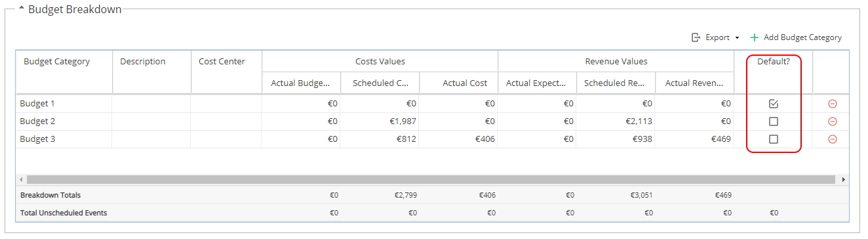Click the Actual Expect... column header
Image resolution: width=868 pixels, height=239 pixels.
(x=538, y=83)
